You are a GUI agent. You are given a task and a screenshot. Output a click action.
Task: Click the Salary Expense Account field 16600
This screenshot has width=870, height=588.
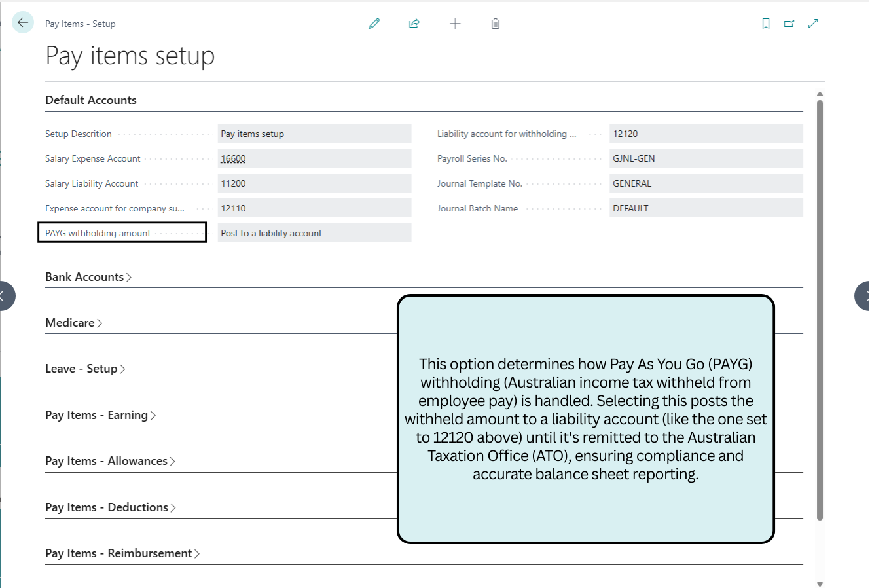coord(314,158)
